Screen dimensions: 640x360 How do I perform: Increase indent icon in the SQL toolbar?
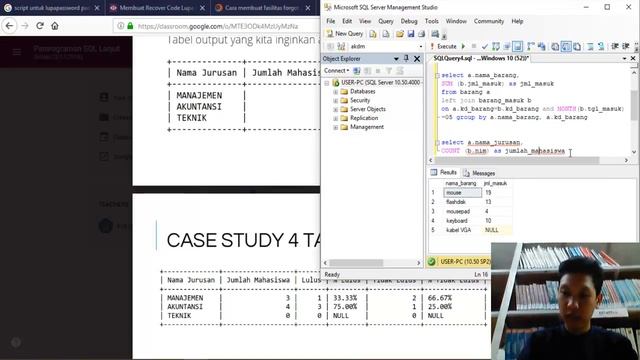click(625, 47)
